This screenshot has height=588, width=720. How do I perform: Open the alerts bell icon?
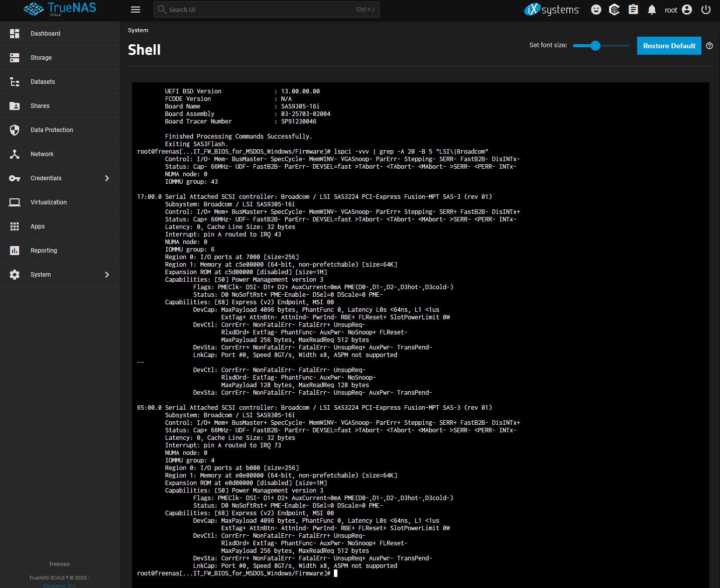point(652,10)
